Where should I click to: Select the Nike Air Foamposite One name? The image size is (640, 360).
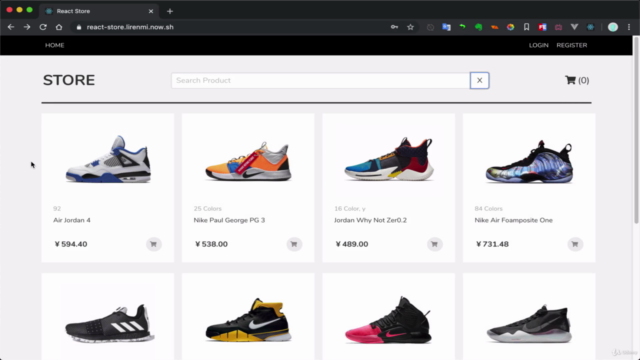click(513, 220)
